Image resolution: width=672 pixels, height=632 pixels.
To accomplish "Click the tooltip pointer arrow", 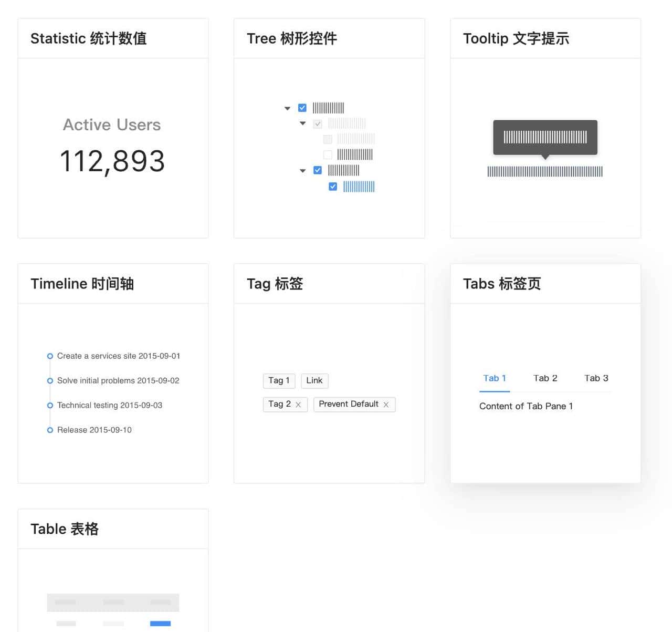I will tap(544, 156).
